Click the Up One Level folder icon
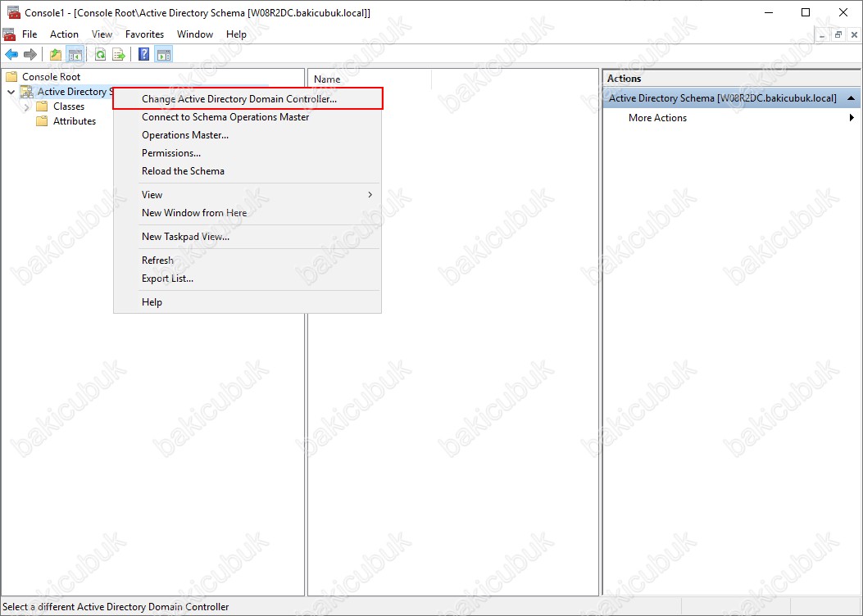Screen dimensions: 863x616 coord(56,54)
